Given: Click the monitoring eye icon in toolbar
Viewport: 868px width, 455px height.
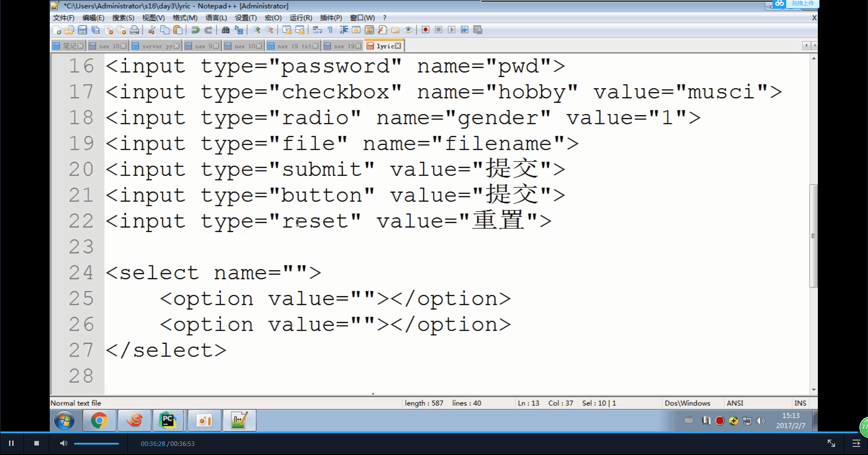Looking at the screenshot, I should point(409,30).
